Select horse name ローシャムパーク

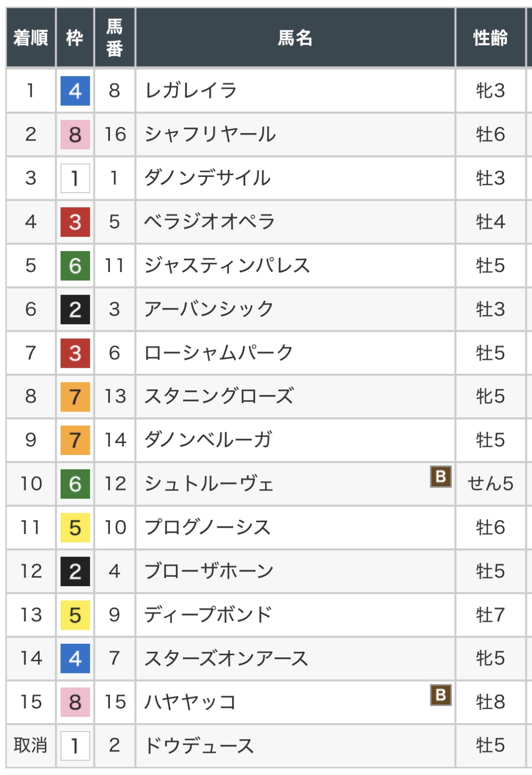click(219, 353)
